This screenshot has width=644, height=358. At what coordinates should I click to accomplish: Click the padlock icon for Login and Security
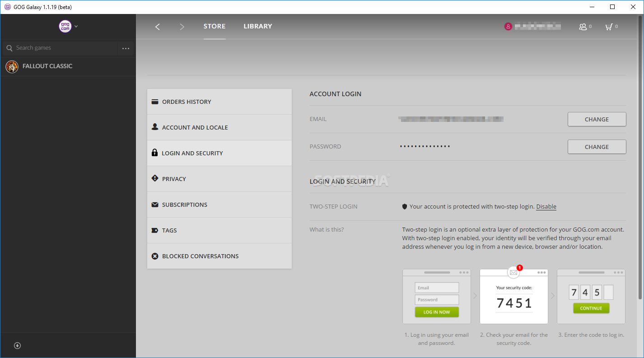pyautogui.click(x=155, y=153)
